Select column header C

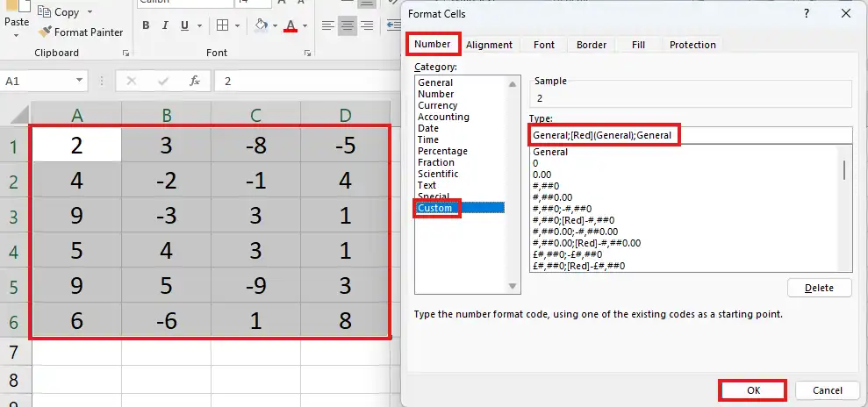coord(255,115)
